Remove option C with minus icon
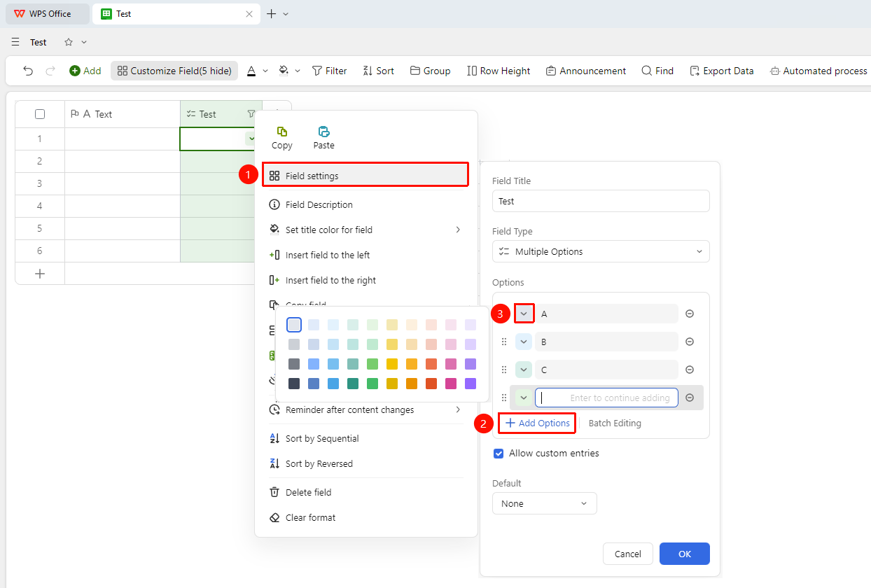The height and width of the screenshot is (588, 871). click(690, 370)
